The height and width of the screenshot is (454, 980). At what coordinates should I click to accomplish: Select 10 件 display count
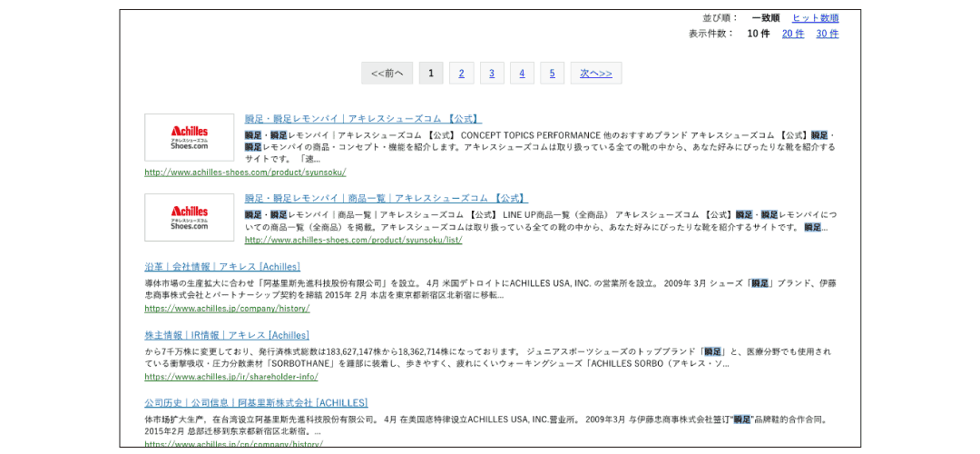759,34
